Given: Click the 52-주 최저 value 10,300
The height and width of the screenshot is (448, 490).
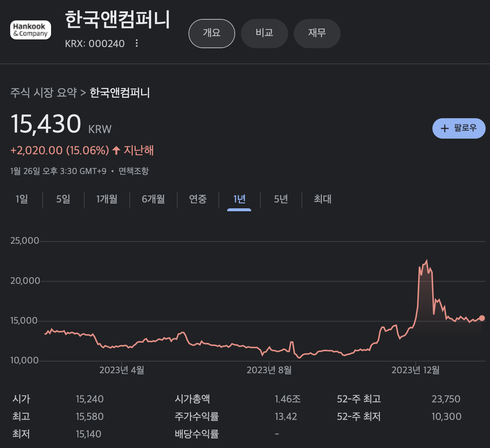Looking at the screenshot, I should pos(447,417).
